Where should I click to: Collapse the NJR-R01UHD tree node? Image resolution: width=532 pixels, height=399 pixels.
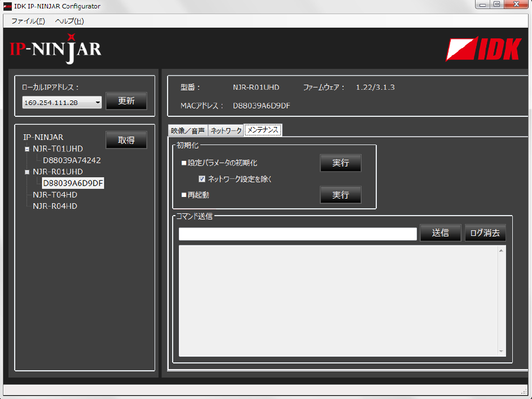click(27, 172)
